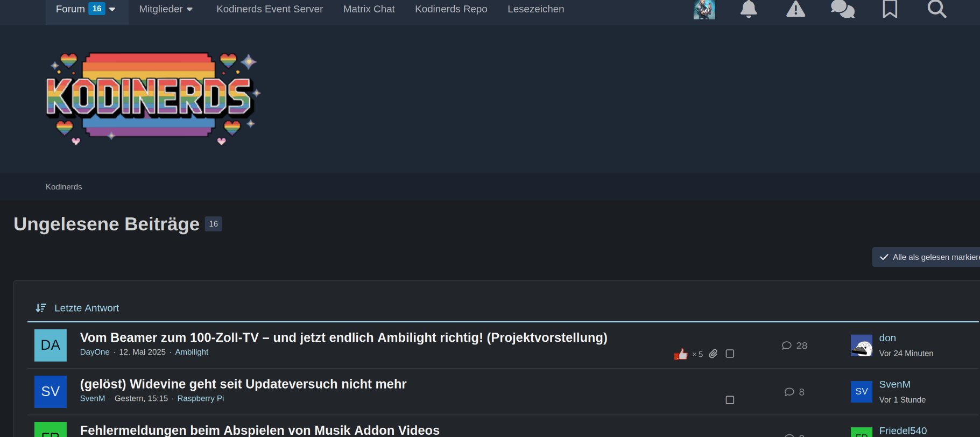Open DayOne's DA avatar
Image resolution: width=980 pixels, height=437 pixels.
(51, 345)
